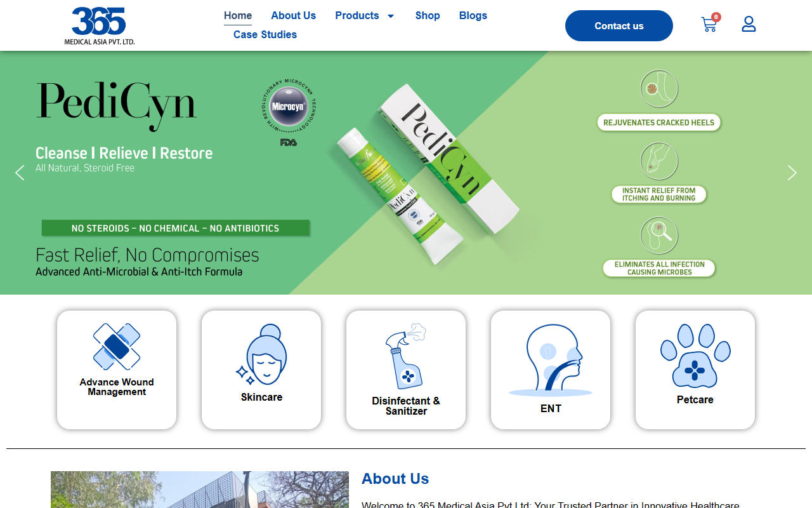Open the Shop menu item
This screenshot has height=508, width=812.
tap(428, 16)
